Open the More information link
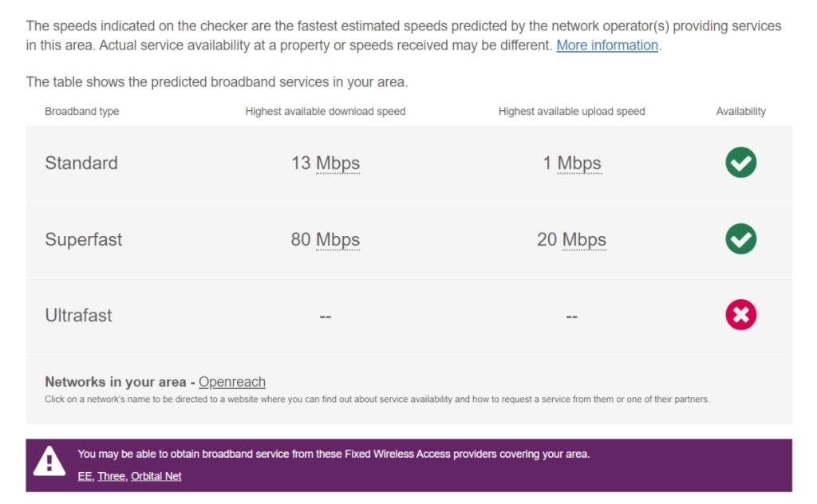 click(607, 45)
